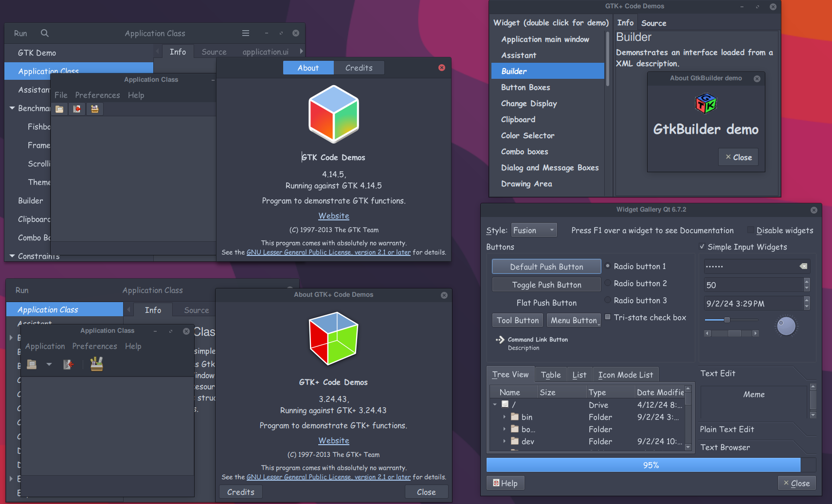Image resolution: width=832 pixels, height=504 pixels.
Task: Collapse the Constraints tree node in GTK Demo
Action: pos(12,256)
